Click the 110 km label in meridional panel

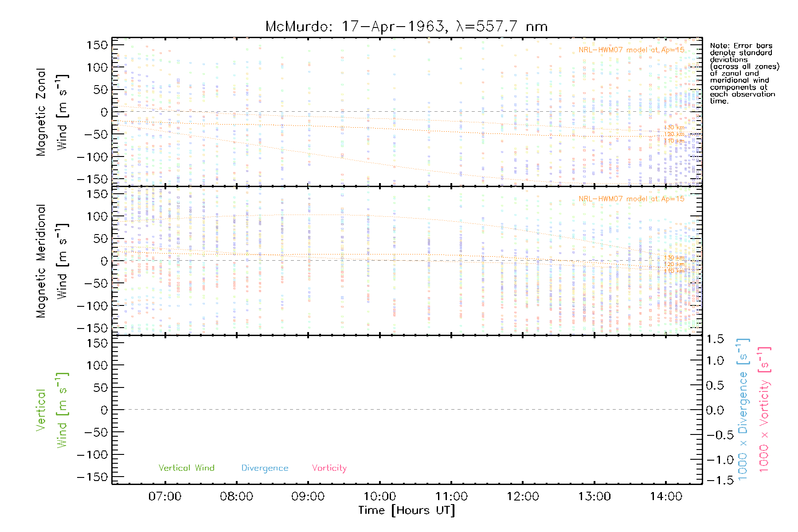(x=674, y=271)
